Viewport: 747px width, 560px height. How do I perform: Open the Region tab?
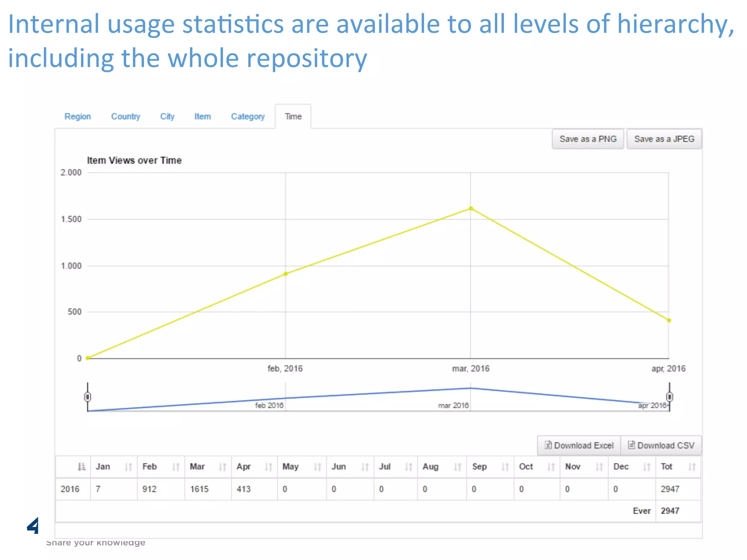77,117
